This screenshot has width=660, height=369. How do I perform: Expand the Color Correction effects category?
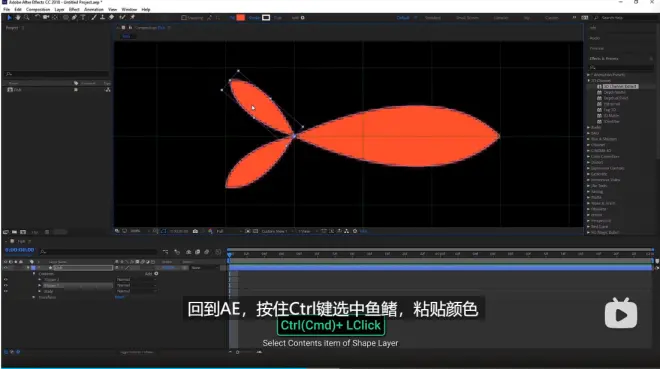tap(589, 157)
